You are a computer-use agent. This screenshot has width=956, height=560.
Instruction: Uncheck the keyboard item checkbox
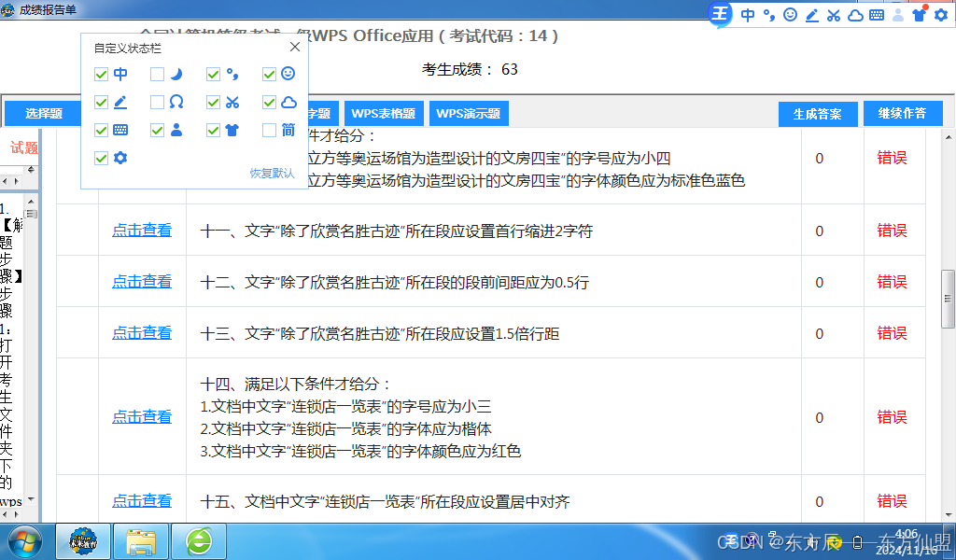pyautogui.click(x=101, y=131)
